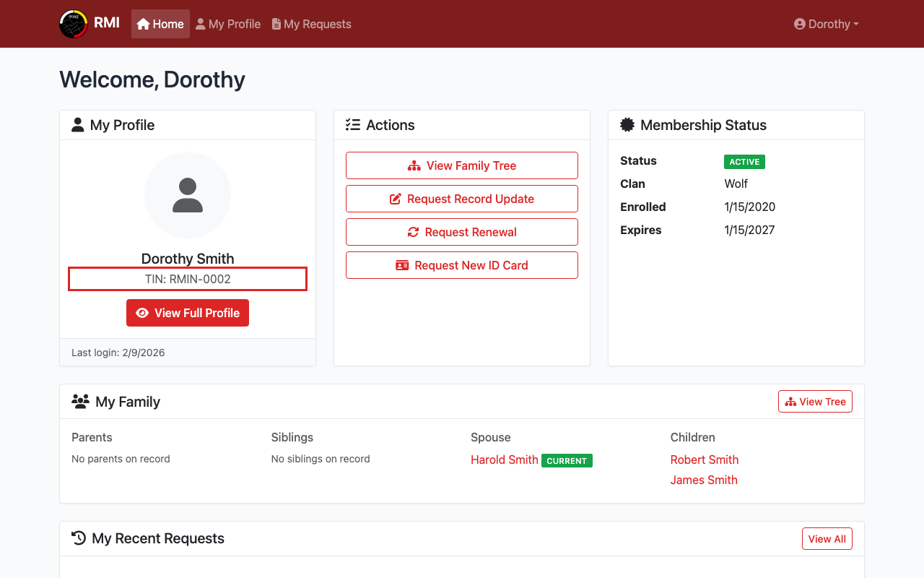Viewport: 924px width, 578px height.
Task: Click the family tree icon in Actions
Action: coord(414,165)
